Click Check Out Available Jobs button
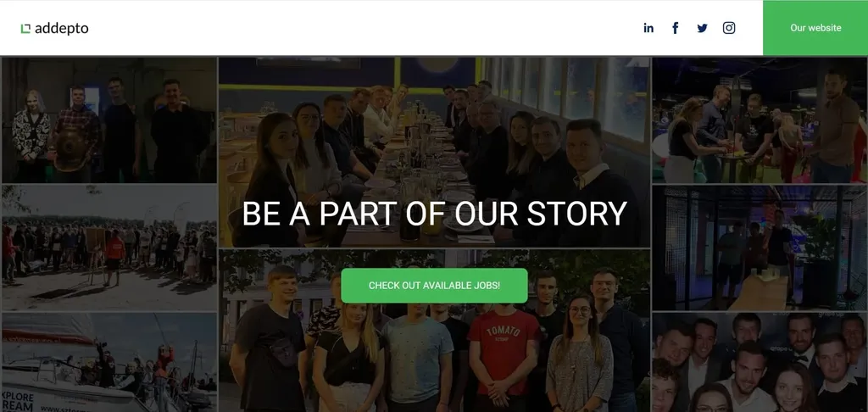Viewport: 868px width, 412px height. click(x=434, y=286)
